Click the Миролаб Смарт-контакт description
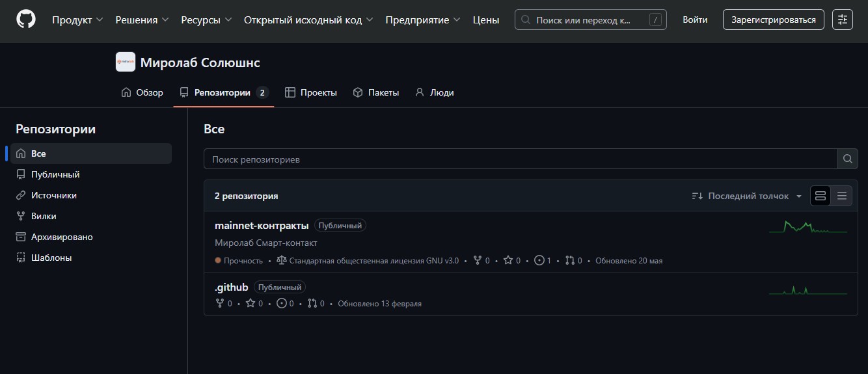 [x=266, y=243]
